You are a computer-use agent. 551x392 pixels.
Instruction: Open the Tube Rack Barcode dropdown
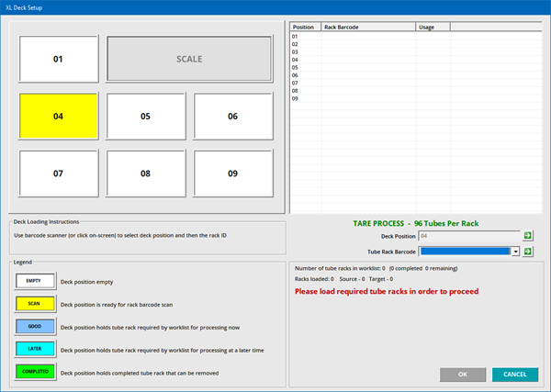point(515,251)
